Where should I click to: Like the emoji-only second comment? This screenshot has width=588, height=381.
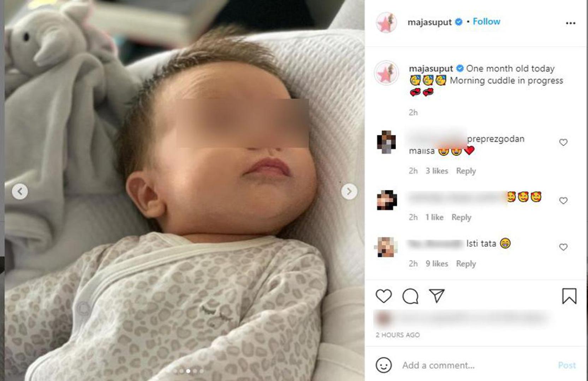tap(563, 200)
